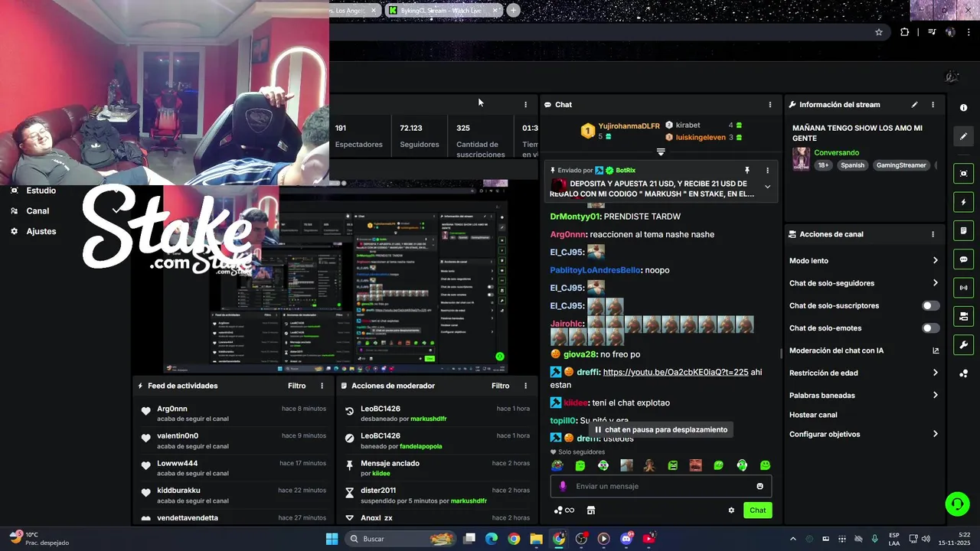Bookmark this page with the star icon
980x551 pixels.
tap(879, 32)
